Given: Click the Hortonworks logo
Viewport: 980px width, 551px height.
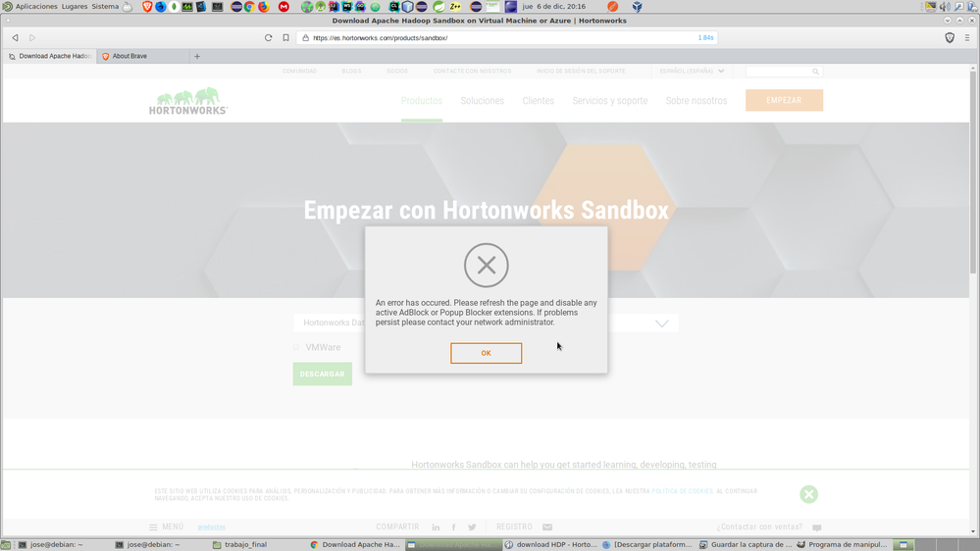Looking at the screenshot, I should click(188, 101).
